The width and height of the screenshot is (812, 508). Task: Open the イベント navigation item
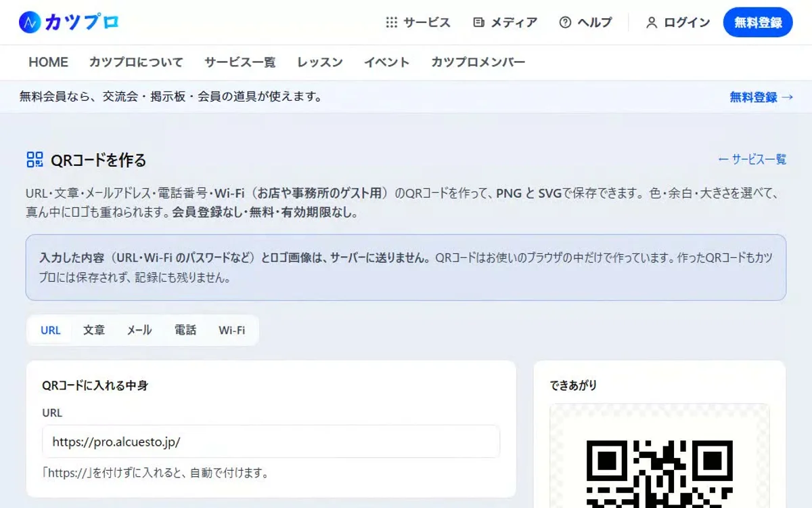pos(386,62)
